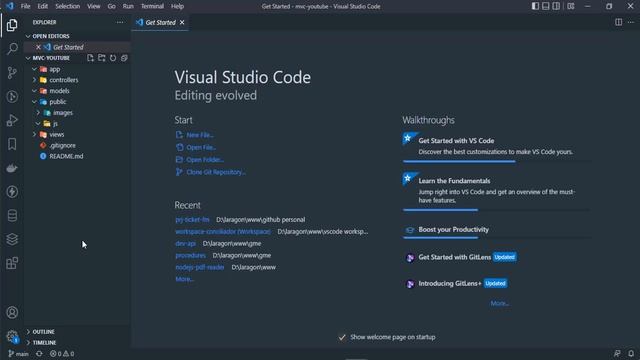Open the File menu
Viewport: 640px width, 360px height.
click(25, 6)
